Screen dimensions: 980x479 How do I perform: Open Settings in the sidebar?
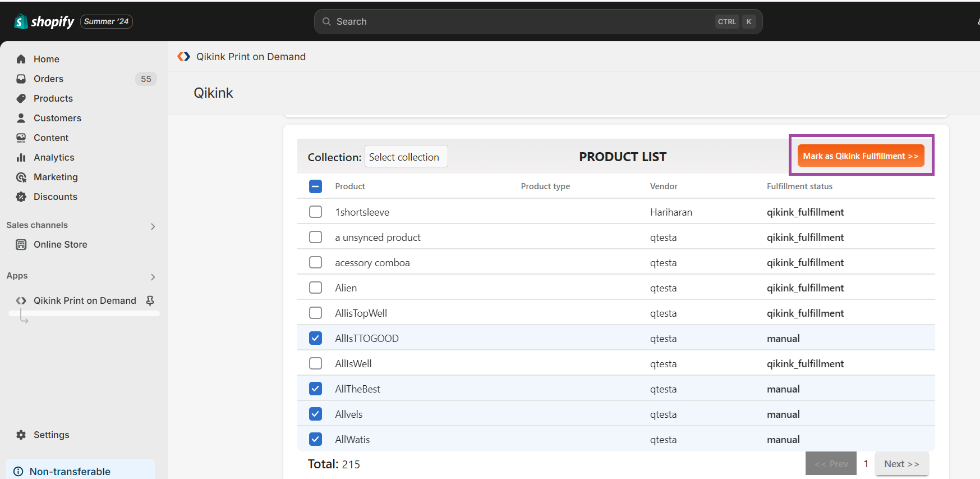click(52, 435)
